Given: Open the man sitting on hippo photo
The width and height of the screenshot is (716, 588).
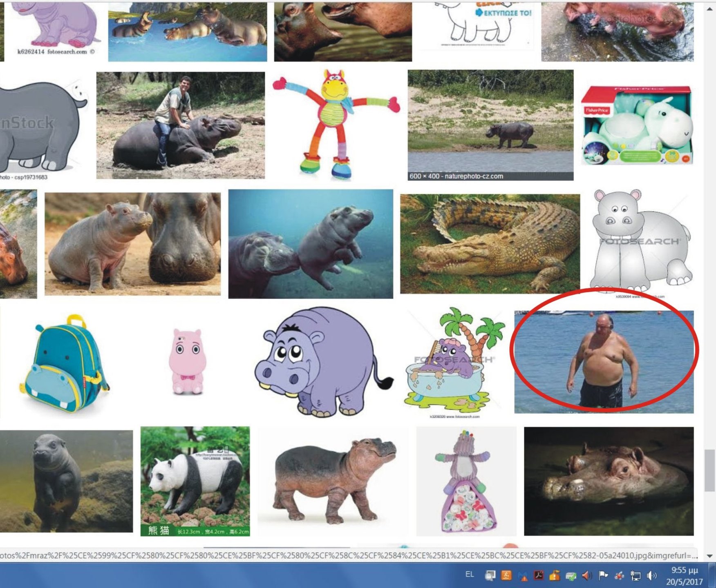Looking at the screenshot, I should coord(181,125).
